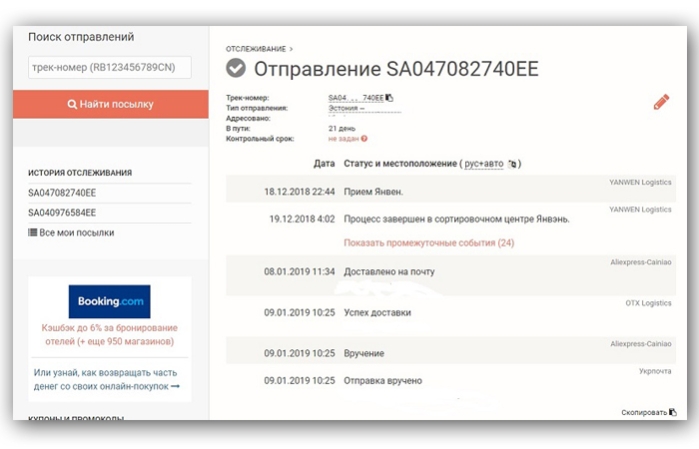Screen dimensions: 699x449
Task: Click the red question mark next to не задан
Action: coord(364,139)
